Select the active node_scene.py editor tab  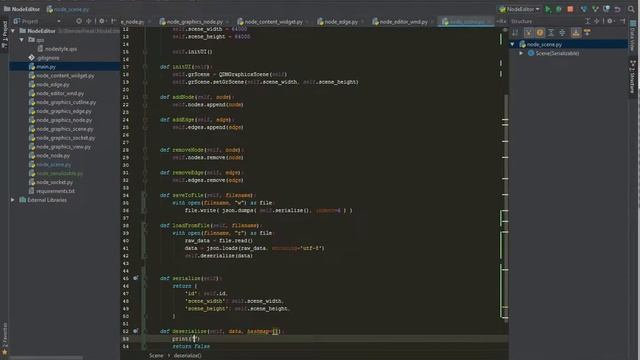[465, 22]
